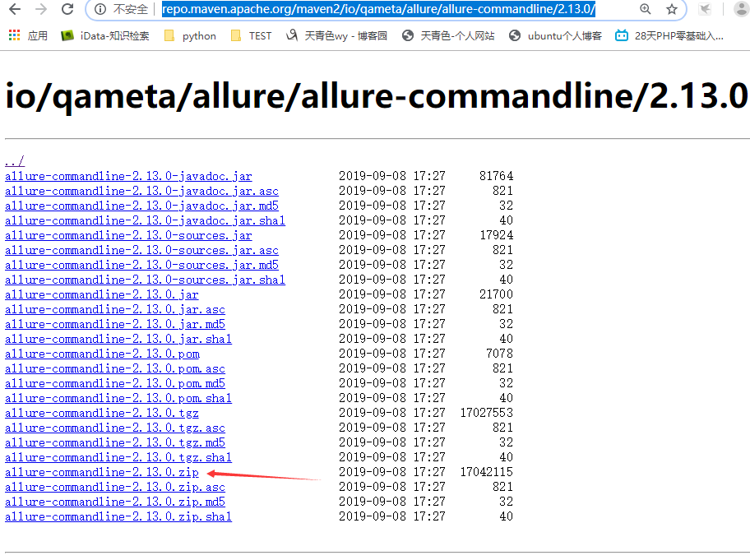Open allure-commandline-2.13.0.jar.asc link
The image size is (750, 560).
(x=115, y=309)
